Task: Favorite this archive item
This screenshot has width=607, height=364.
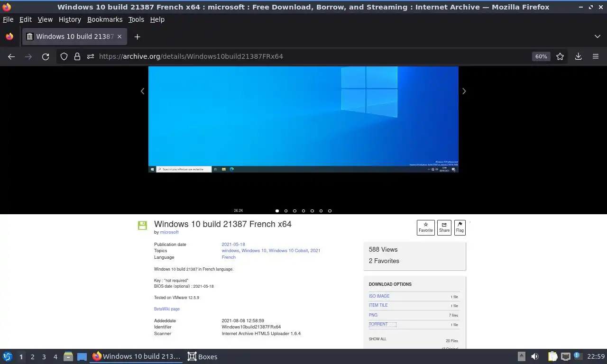Action: click(x=426, y=227)
